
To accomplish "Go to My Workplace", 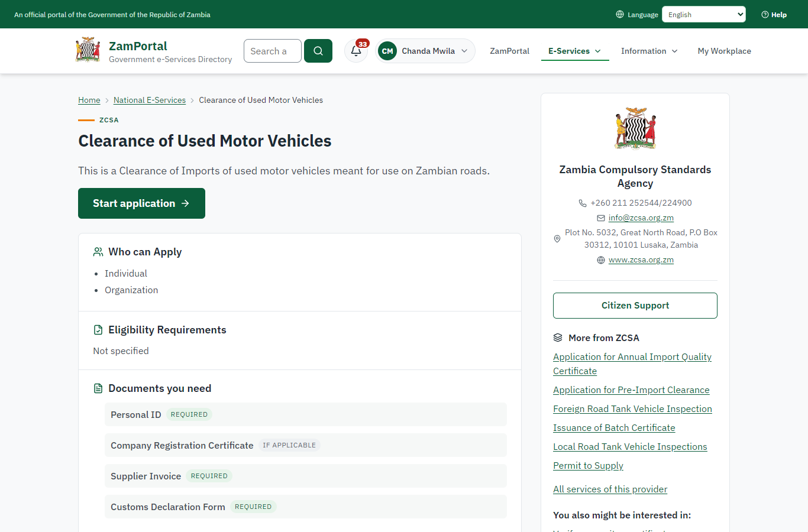I will [x=725, y=51].
